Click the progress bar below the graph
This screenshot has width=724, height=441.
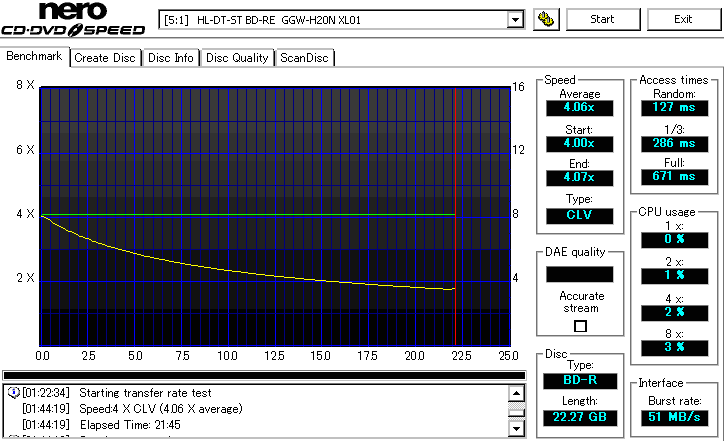pos(263,375)
